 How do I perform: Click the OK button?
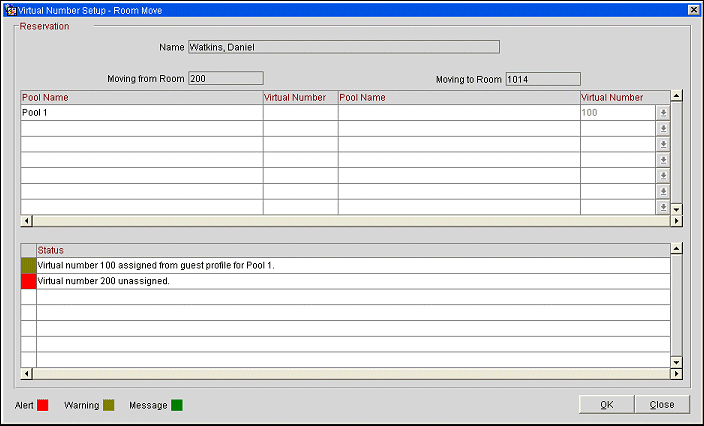606,405
